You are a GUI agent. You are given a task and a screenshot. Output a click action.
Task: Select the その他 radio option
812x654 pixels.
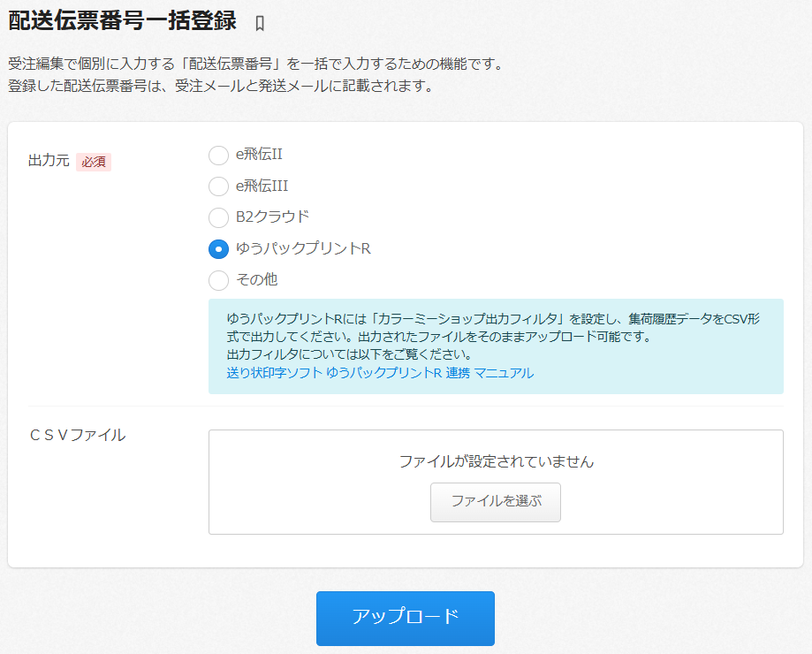(218, 280)
